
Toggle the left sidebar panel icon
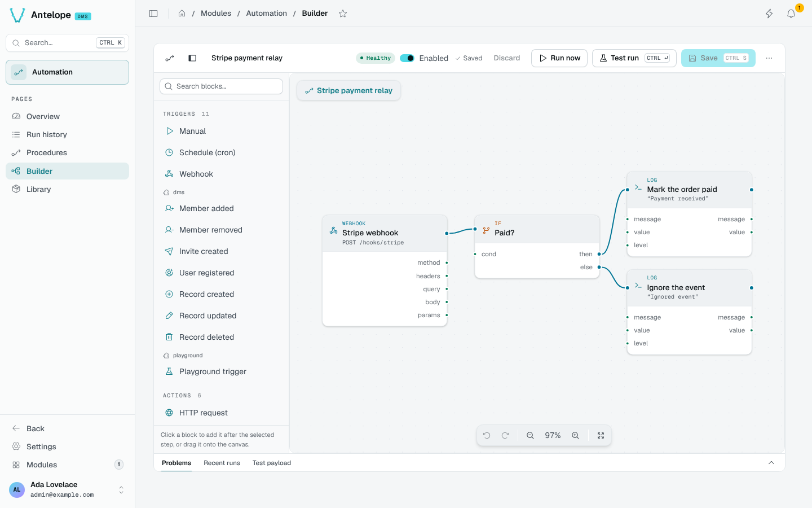click(153, 14)
